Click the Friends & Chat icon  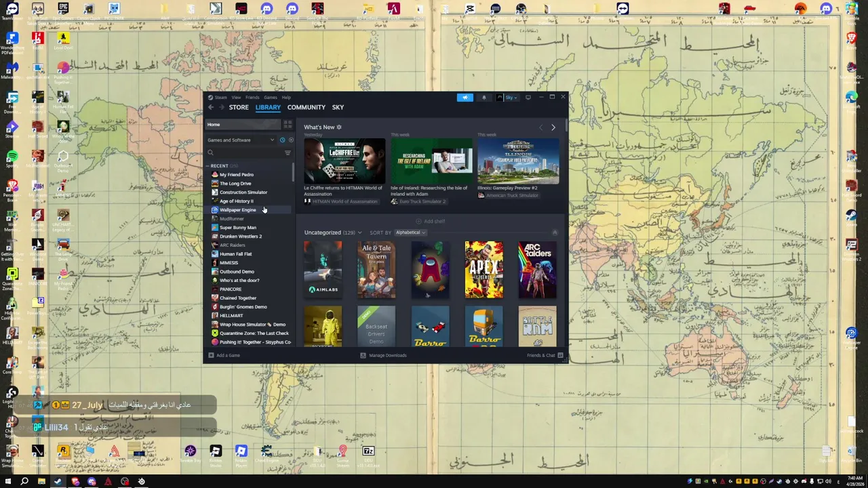[560, 355]
